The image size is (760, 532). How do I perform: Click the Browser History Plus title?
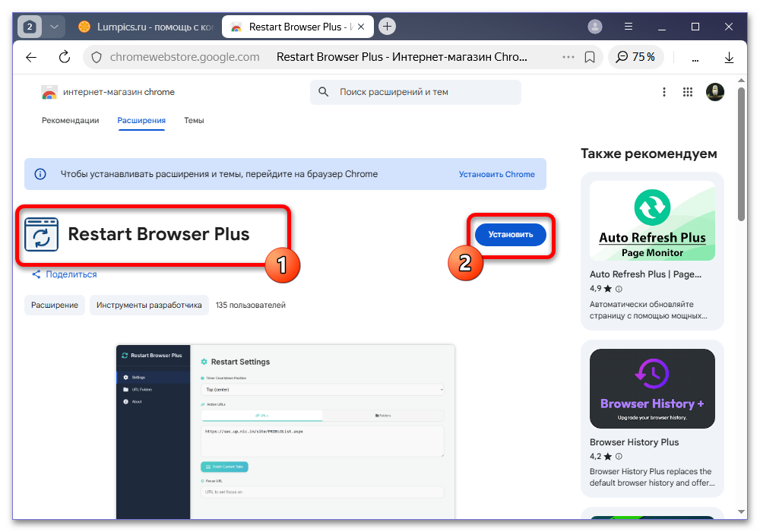pyautogui.click(x=634, y=442)
